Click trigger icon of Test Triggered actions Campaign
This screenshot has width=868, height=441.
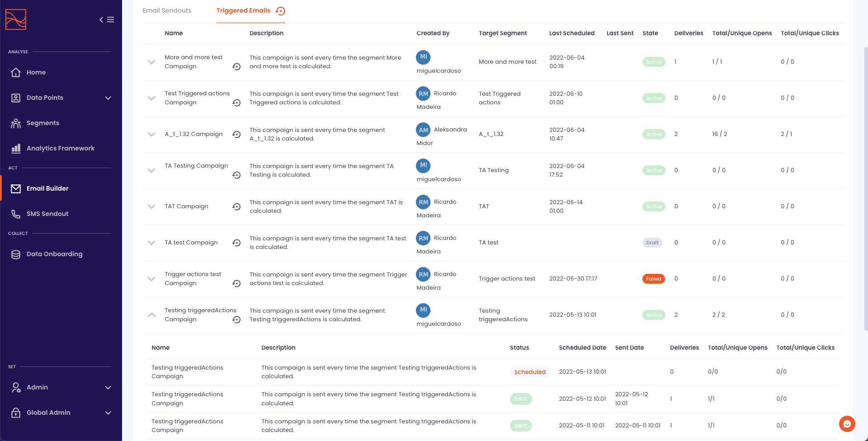coord(236,103)
